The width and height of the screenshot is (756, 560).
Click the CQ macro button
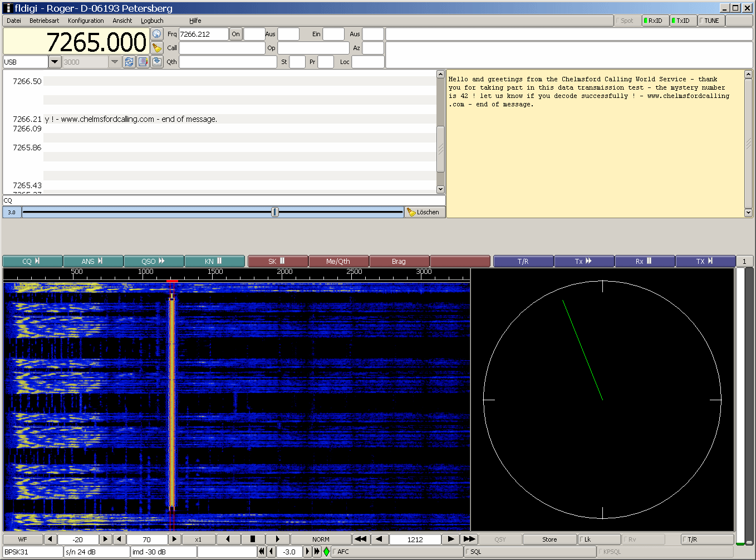pyautogui.click(x=32, y=261)
